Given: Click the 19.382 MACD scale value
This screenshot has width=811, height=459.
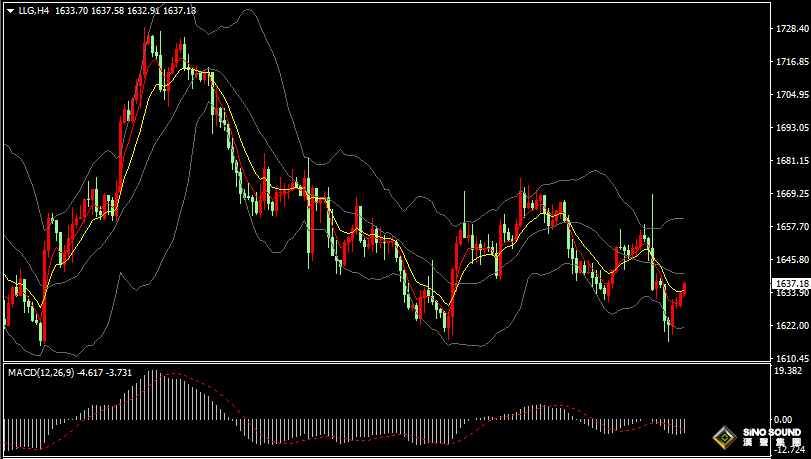Looking at the screenshot, I should 790,370.
